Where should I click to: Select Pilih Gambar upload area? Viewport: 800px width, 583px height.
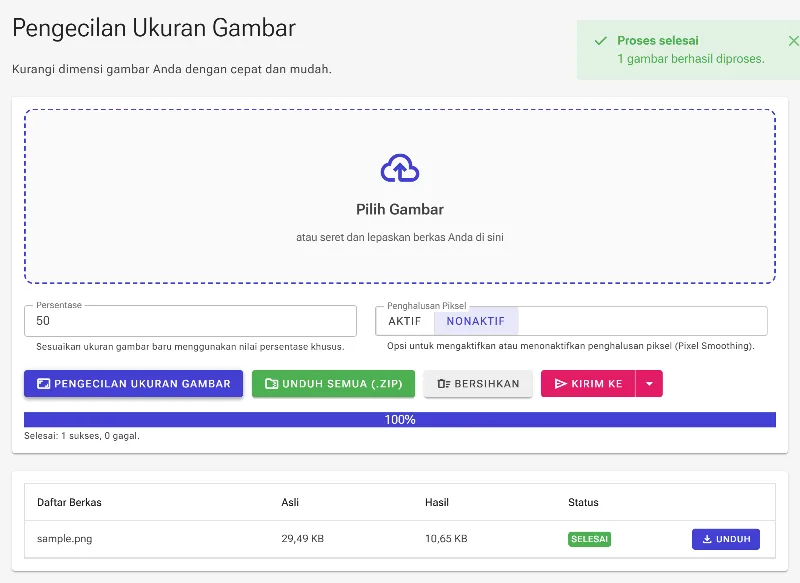tap(400, 196)
